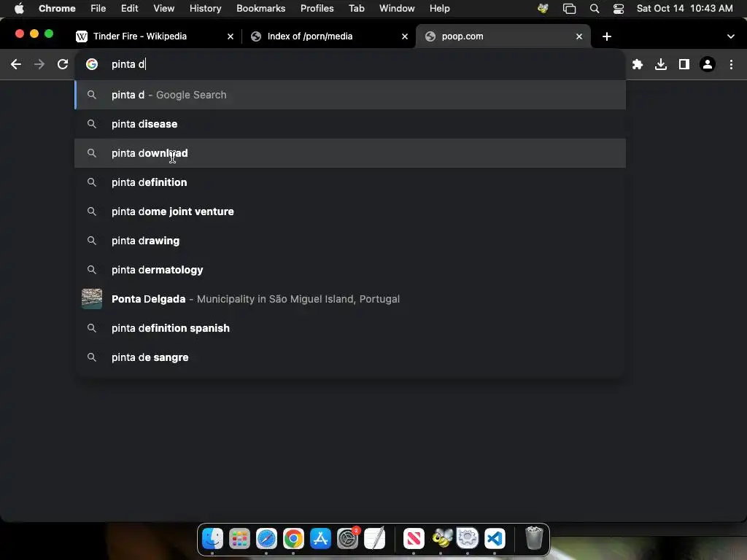The height and width of the screenshot is (560, 747).
Task: Switch to the Tinder Fire - Wikipedia tab
Action: tap(155, 36)
